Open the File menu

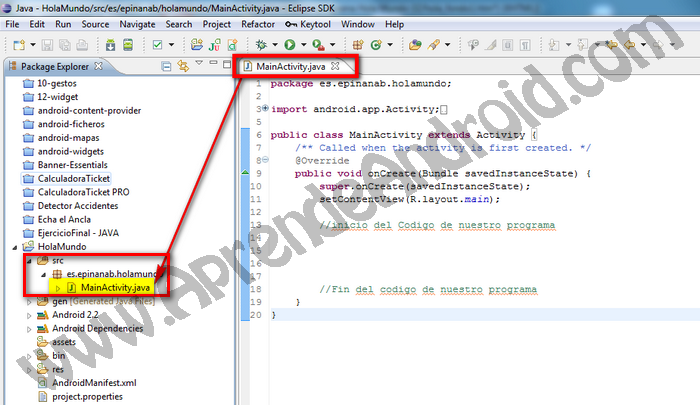(x=12, y=24)
